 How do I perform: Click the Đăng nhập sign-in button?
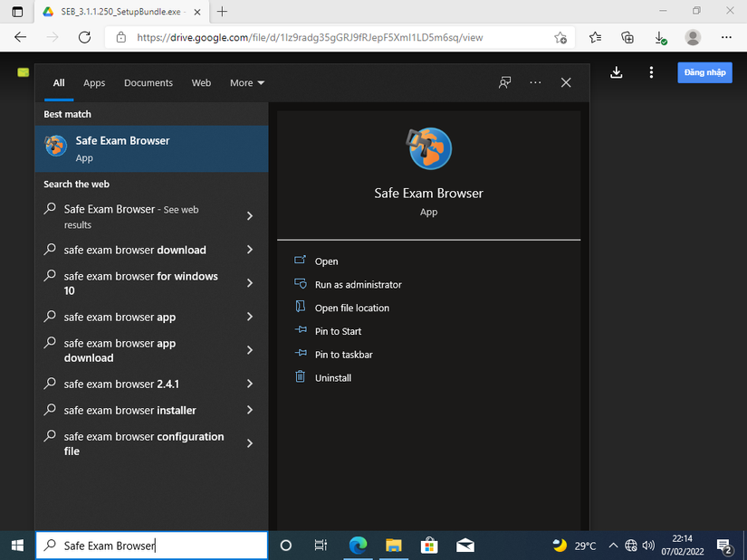[704, 73]
